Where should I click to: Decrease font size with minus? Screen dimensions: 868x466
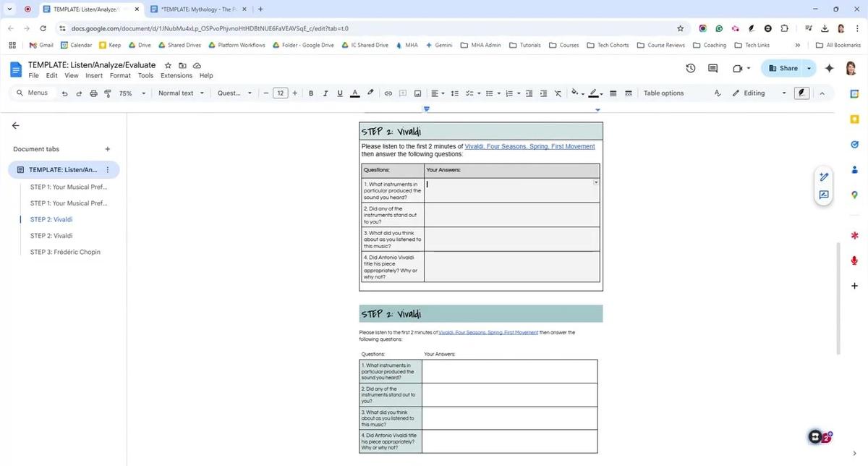(266, 93)
